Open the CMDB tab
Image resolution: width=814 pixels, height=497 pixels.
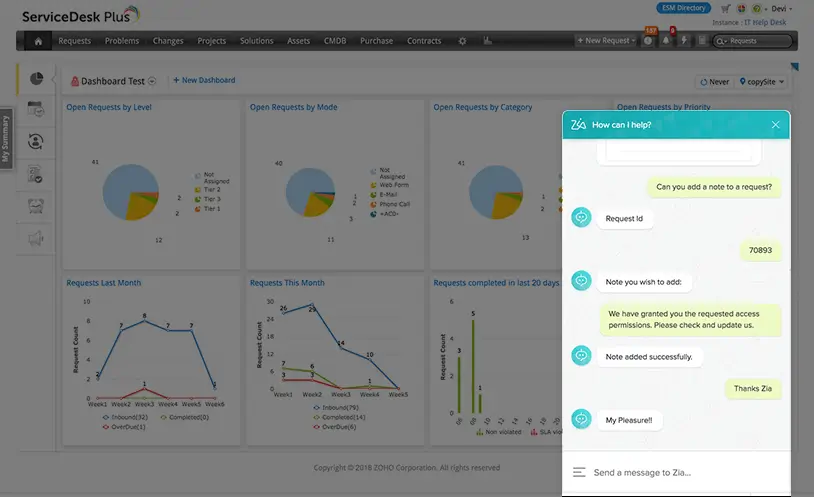tap(335, 41)
